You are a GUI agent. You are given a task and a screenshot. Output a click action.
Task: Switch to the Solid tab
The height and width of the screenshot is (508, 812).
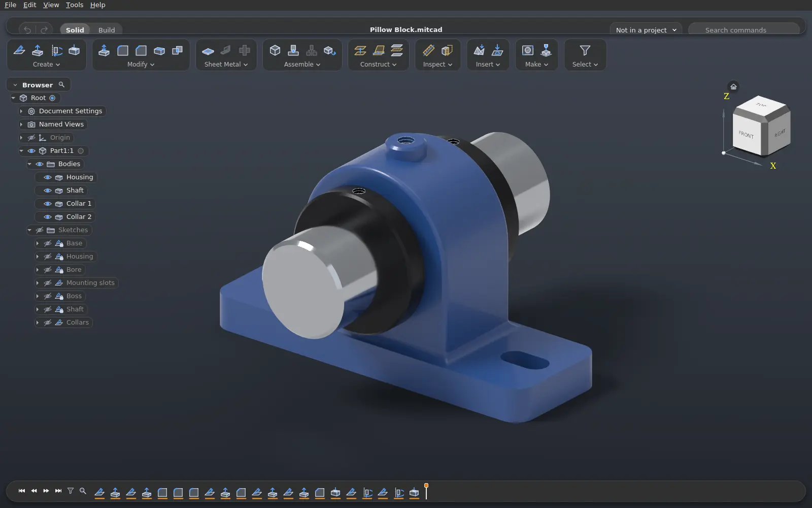[75, 30]
